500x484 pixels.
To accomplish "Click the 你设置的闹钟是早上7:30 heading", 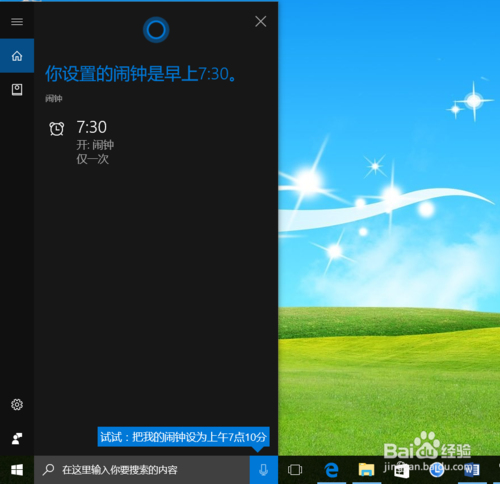I will click(141, 74).
